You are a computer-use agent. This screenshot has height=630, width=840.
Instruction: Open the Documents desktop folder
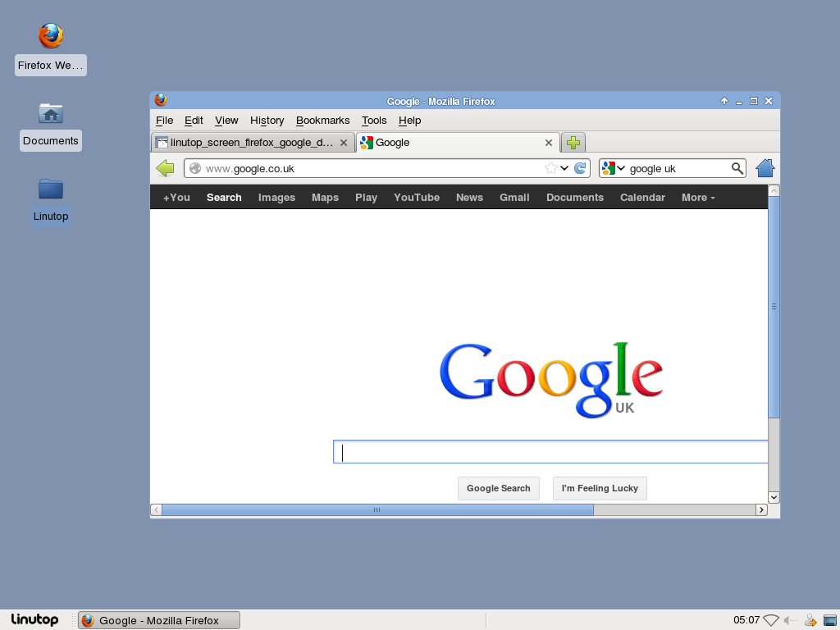coord(51,113)
